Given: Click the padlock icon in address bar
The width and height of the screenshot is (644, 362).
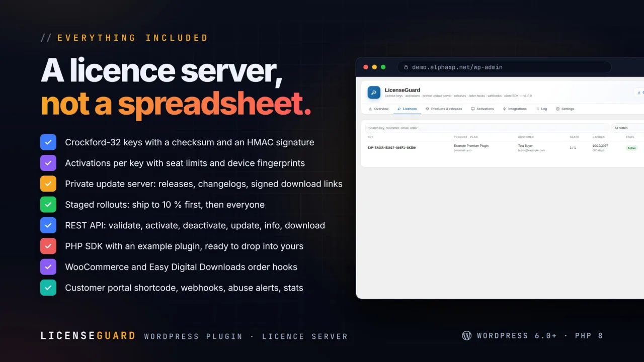Looking at the screenshot, I should tap(406, 67).
